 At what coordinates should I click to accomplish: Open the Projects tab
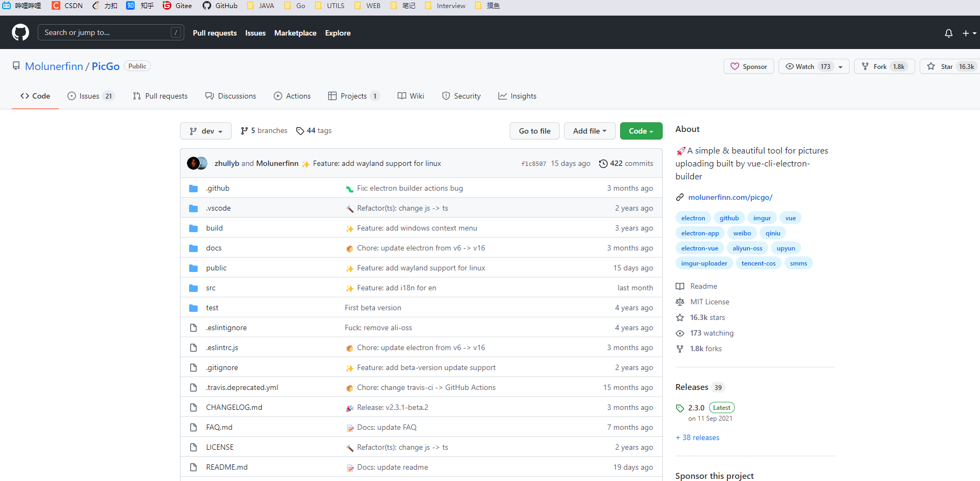coord(354,96)
